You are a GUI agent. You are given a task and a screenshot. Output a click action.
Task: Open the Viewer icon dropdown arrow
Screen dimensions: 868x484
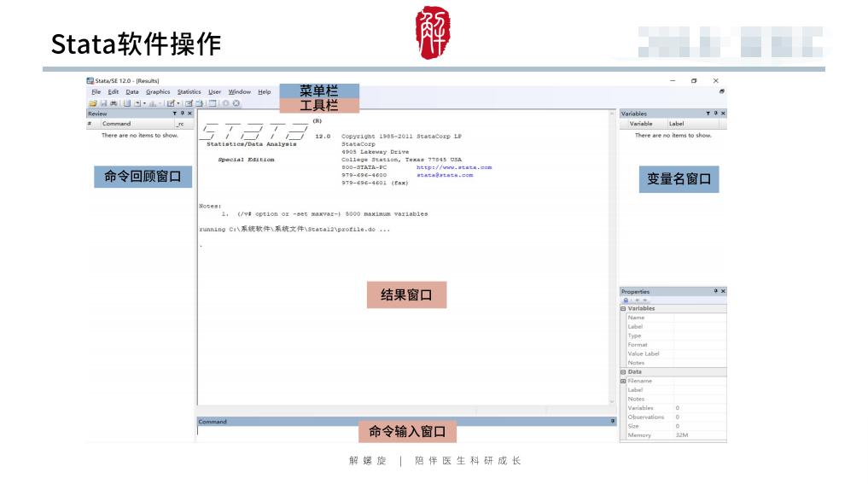click(144, 103)
